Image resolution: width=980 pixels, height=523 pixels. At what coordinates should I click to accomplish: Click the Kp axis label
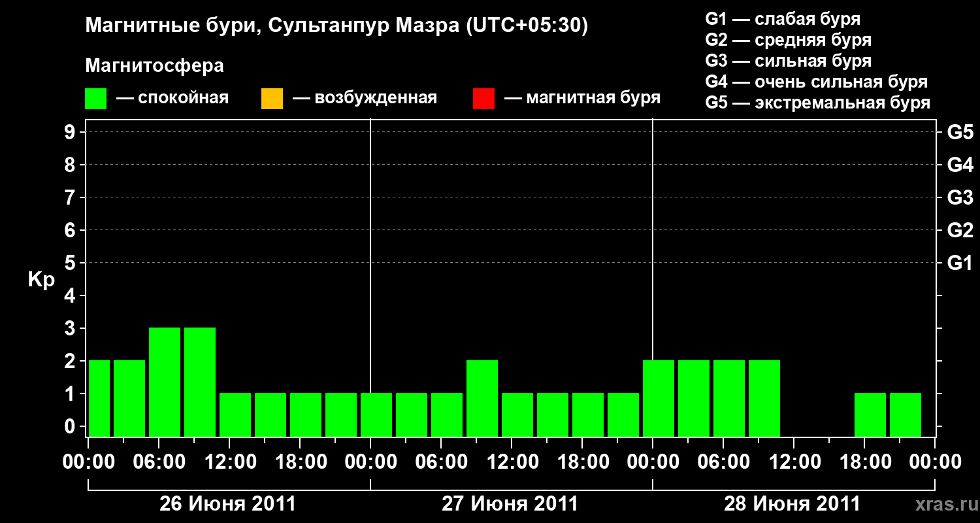[x=41, y=280]
